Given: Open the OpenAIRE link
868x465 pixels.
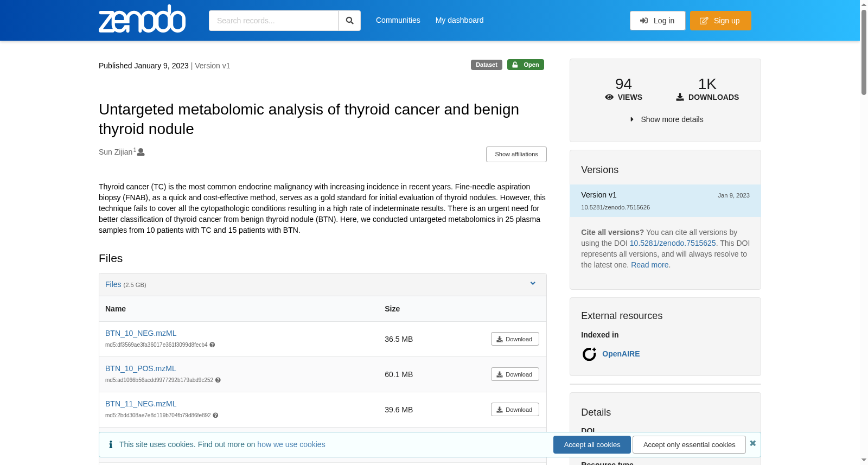Looking at the screenshot, I should pos(621,354).
